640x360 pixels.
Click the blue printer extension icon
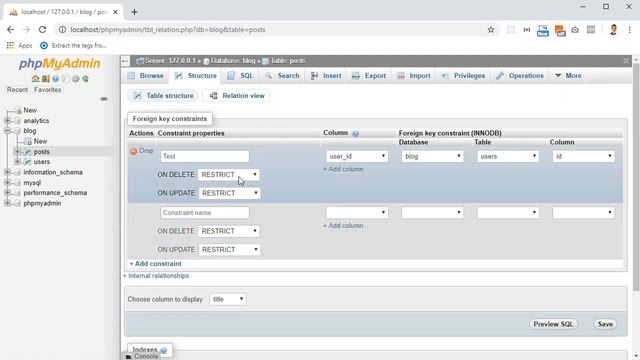(x=543, y=30)
